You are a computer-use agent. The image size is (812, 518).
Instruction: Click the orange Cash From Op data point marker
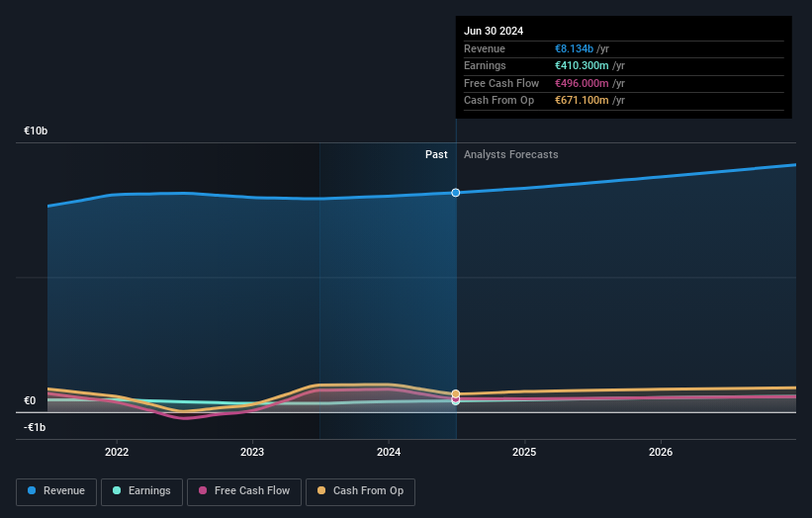click(455, 393)
